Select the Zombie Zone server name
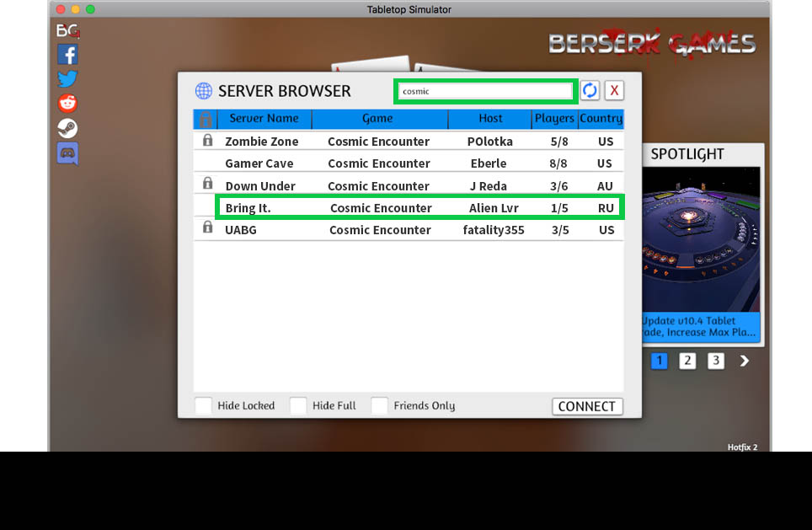 [261, 142]
